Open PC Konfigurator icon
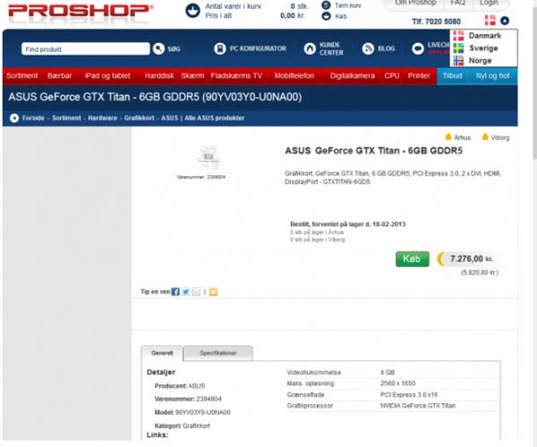 [x=220, y=49]
